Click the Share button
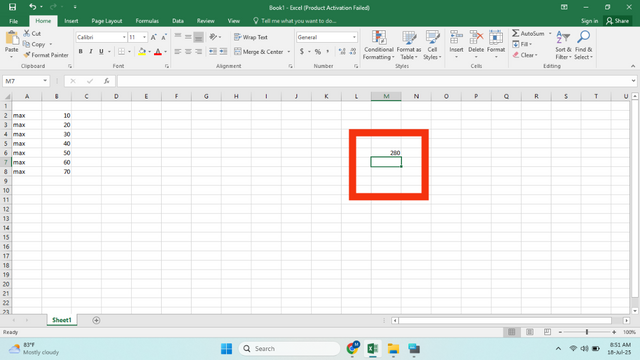The height and width of the screenshot is (360, 640). (618, 21)
